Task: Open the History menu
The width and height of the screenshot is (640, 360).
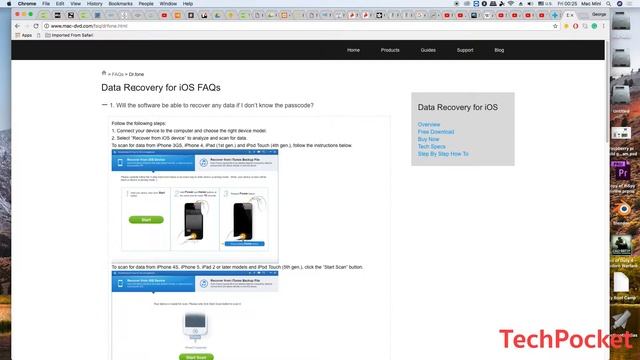Action: coord(94,4)
